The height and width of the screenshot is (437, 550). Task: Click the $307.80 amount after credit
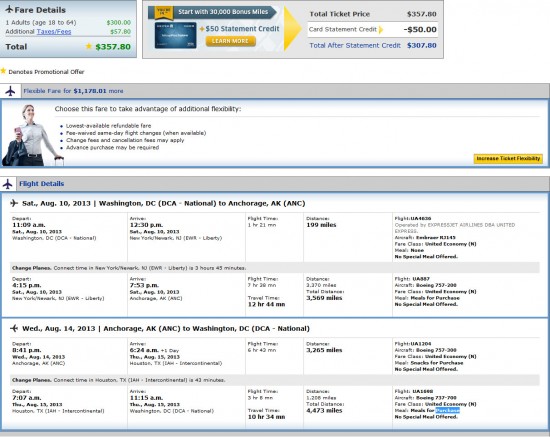[x=422, y=46]
